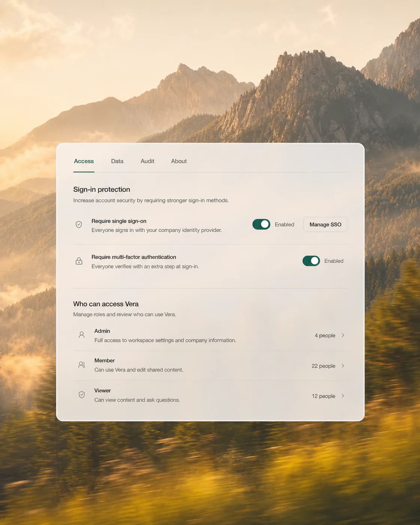The height and width of the screenshot is (525, 420).
Task: Open Member list using its chevron
Action: tap(343, 365)
